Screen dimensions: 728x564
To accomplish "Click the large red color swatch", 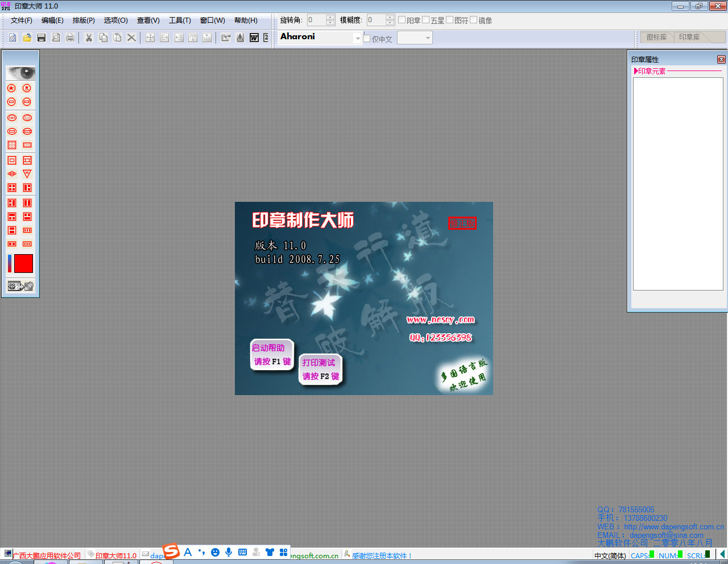I will pos(23,264).
